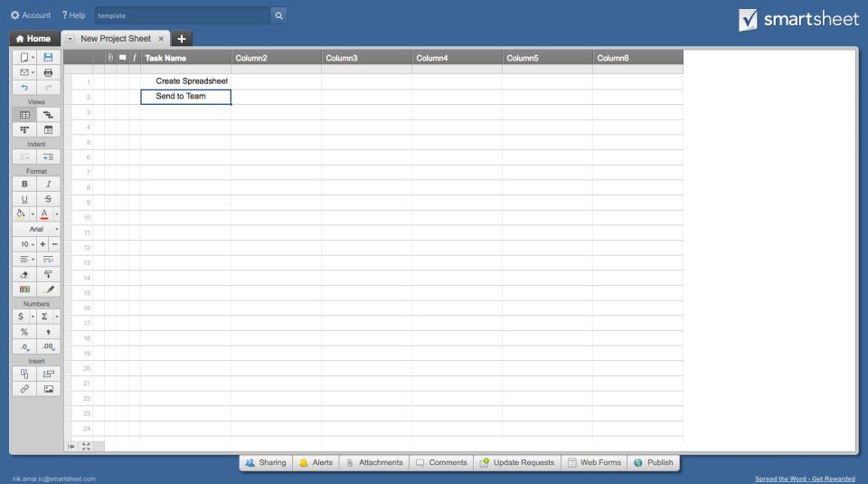Image resolution: width=868 pixels, height=484 pixels.
Task: Open the currency format dropdown arrow
Action: pos(33,317)
